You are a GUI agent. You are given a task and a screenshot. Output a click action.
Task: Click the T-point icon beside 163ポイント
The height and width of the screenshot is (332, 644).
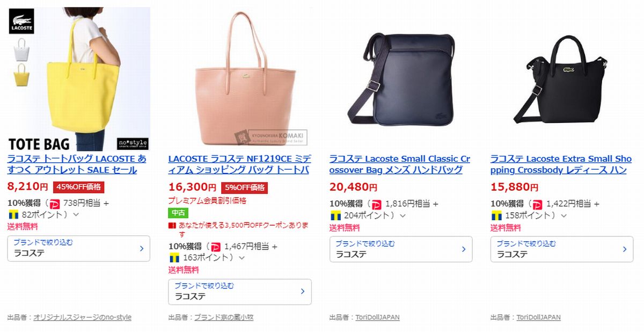coord(174,257)
